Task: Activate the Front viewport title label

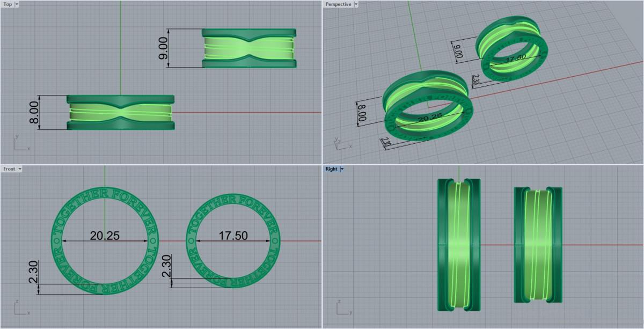Action: coord(9,169)
